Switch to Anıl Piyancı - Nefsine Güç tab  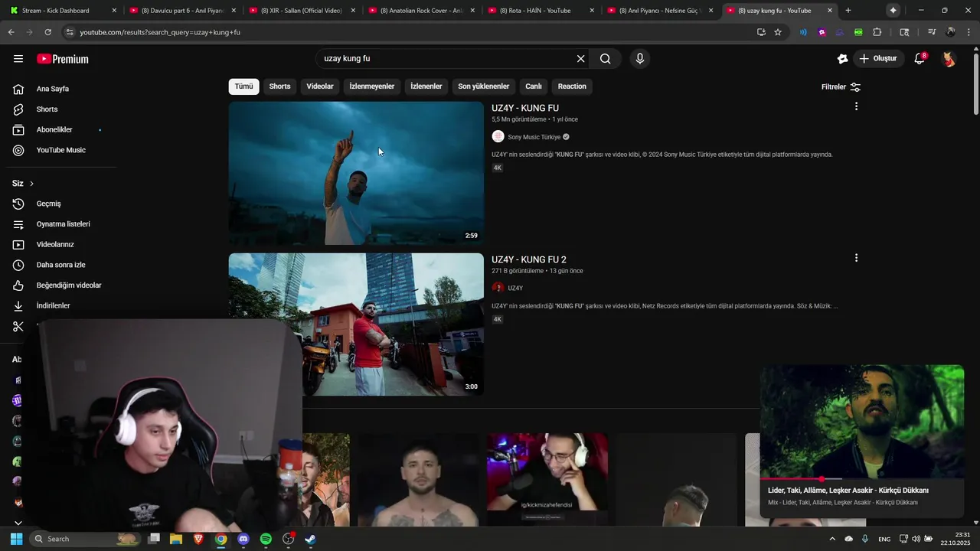click(x=659, y=10)
